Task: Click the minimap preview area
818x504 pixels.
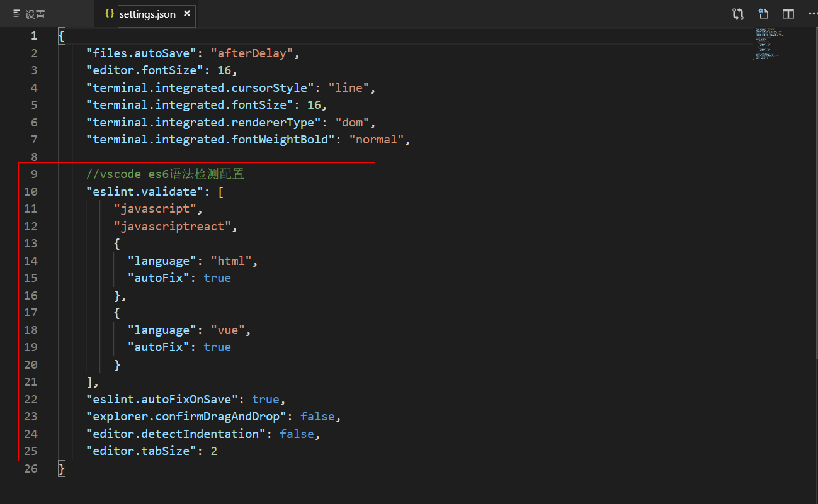Action: click(768, 44)
